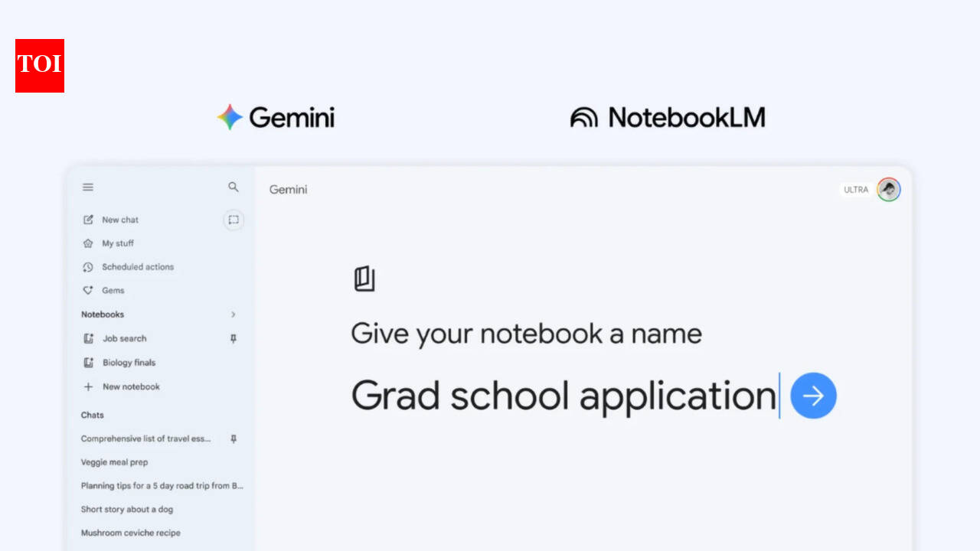Open a new chat with the compose icon
The image size is (980, 551).
88,220
